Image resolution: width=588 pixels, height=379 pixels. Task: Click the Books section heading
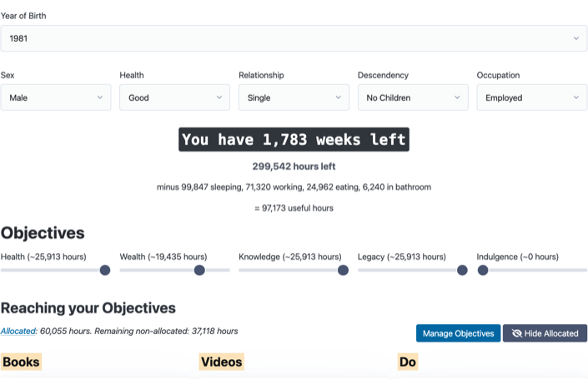click(x=21, y=362)
